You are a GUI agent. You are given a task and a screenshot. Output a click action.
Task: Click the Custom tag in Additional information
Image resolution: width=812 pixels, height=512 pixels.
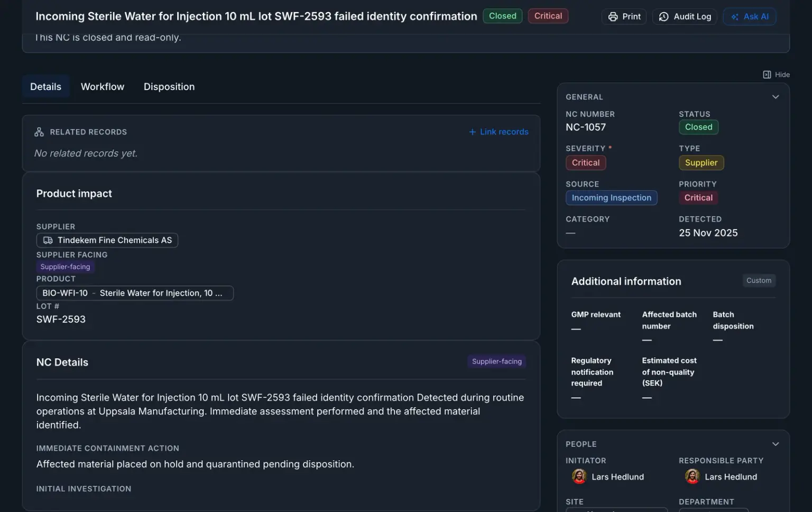point(759,280)
